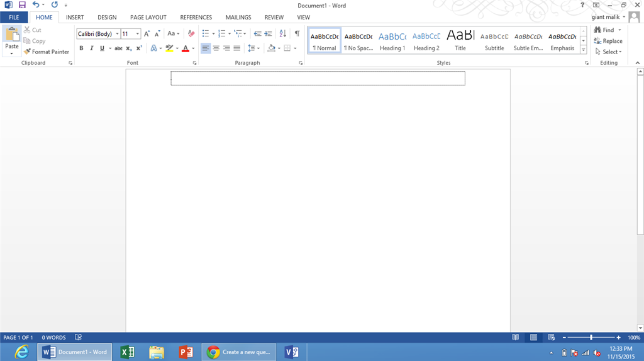The image size is (644, 361).
Task: Open the FILE tab
Action: pos(14,17)
